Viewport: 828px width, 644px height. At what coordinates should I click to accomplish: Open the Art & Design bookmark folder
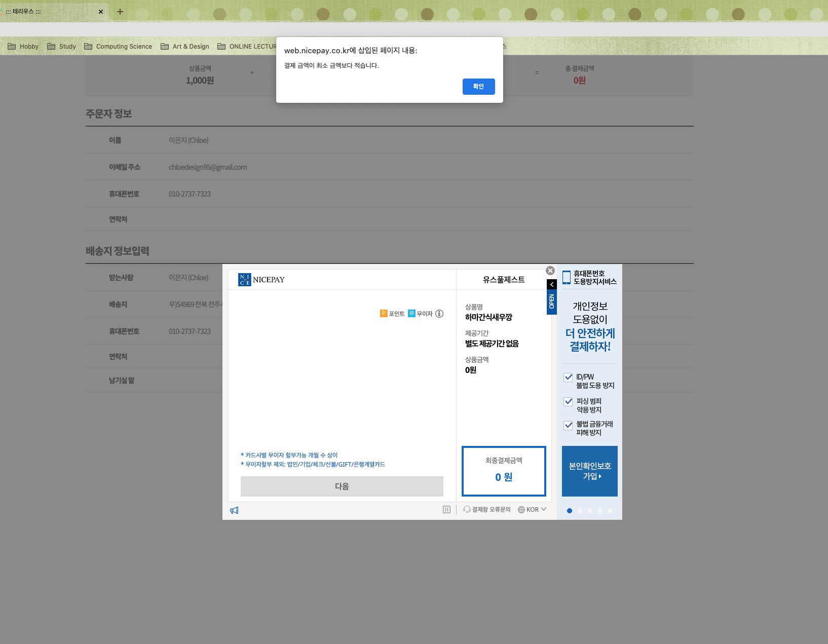[185, 47]
